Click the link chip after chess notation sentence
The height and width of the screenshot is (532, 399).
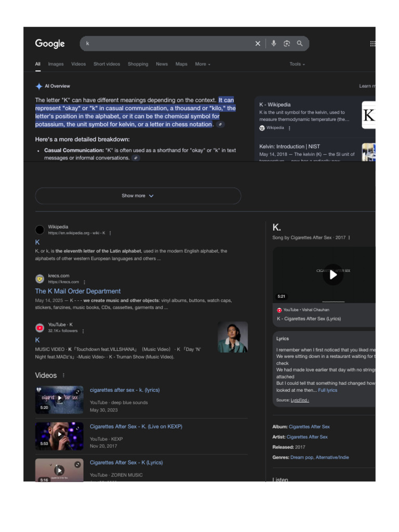point(220,125)
